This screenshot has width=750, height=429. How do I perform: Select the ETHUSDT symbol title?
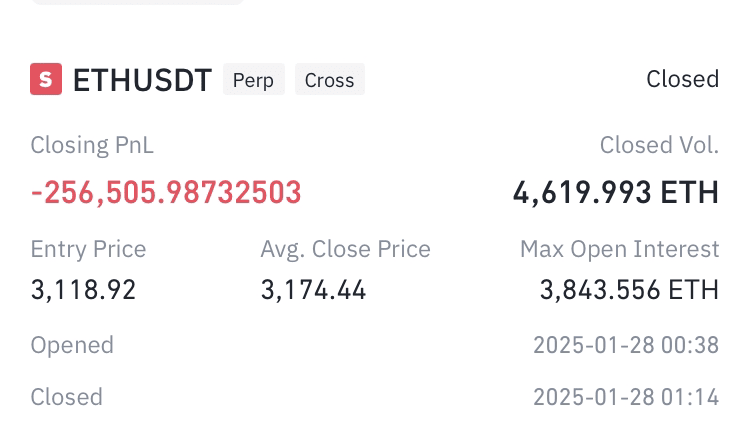[143, 80]
